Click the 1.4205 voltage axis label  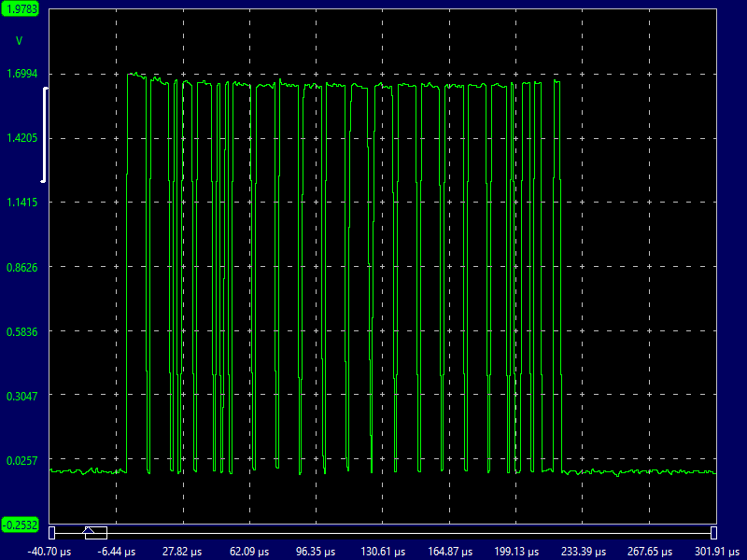click(x=21, y=138)
